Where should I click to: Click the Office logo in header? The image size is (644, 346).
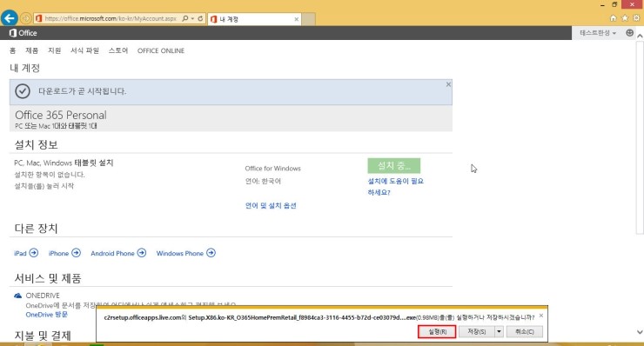click(23, 33)
